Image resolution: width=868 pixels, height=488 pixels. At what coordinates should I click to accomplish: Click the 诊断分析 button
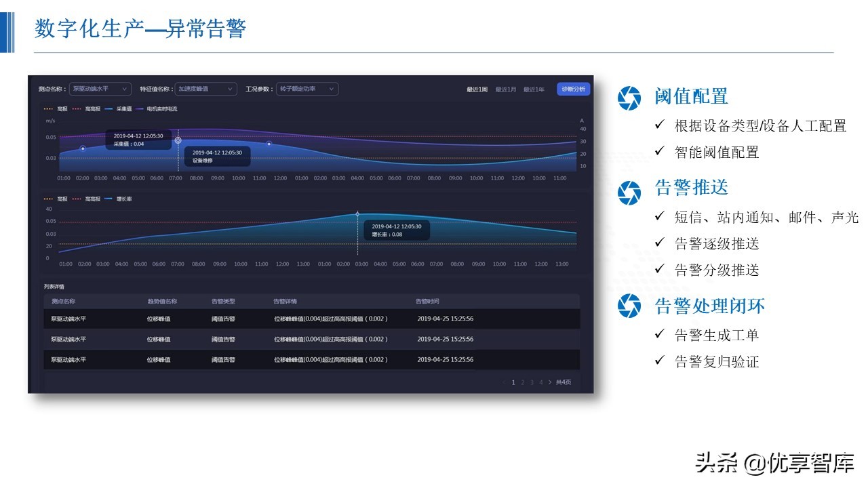pyautogui.click(x=574, y=89)
